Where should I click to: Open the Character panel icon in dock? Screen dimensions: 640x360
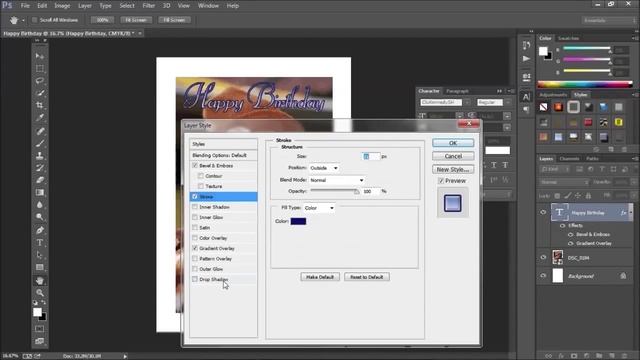(x=526, y=97)
